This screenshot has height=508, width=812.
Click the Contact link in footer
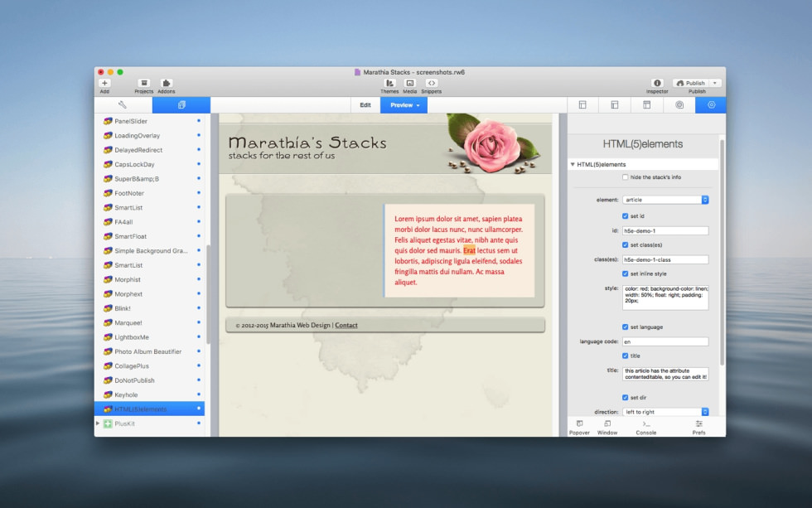click(x=346, y=325)
